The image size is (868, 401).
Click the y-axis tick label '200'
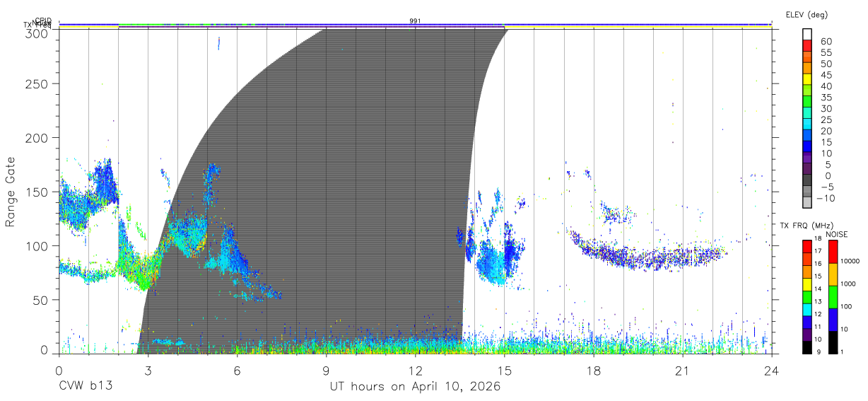click(37, 138)
